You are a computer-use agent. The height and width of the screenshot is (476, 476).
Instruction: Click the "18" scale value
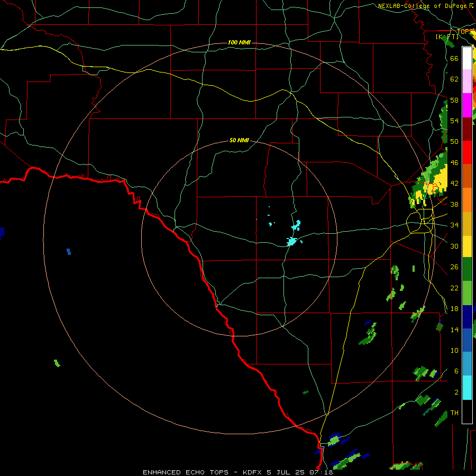coord(454,309)
